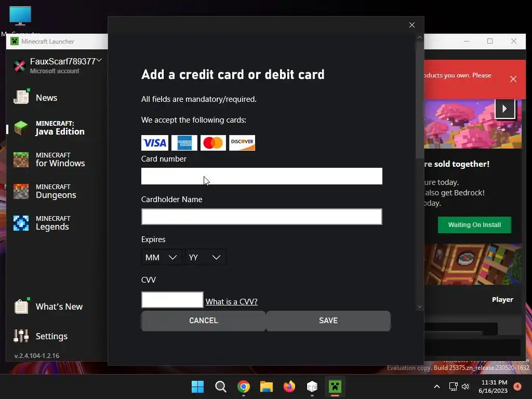
Task: Open taskbar Search
Action: pos(220,387)
